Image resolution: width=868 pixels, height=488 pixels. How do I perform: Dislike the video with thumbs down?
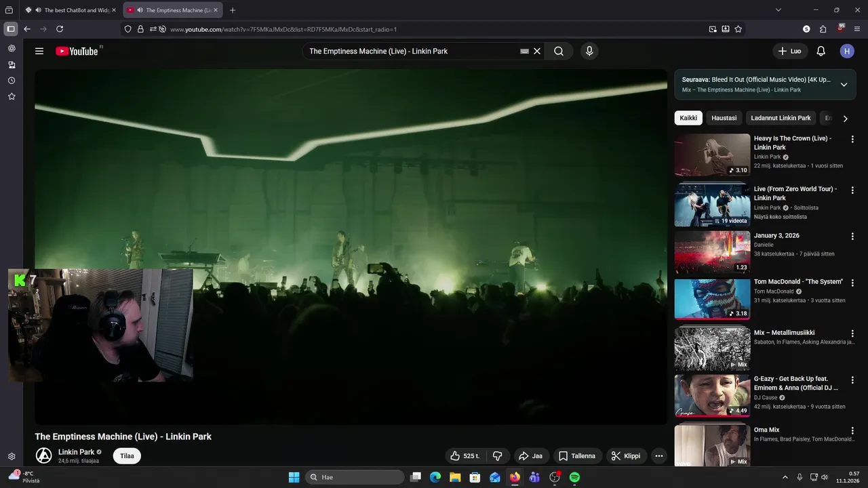click(497, 456)
